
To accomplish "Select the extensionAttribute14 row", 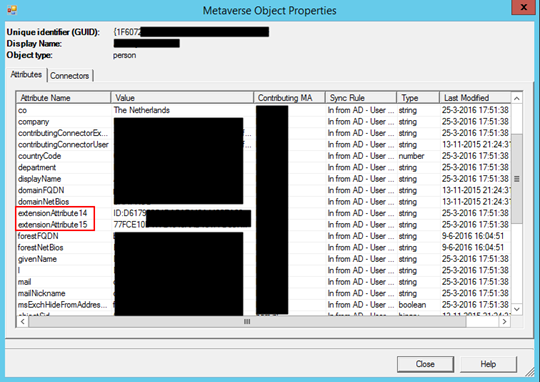I will coord(263,213).
